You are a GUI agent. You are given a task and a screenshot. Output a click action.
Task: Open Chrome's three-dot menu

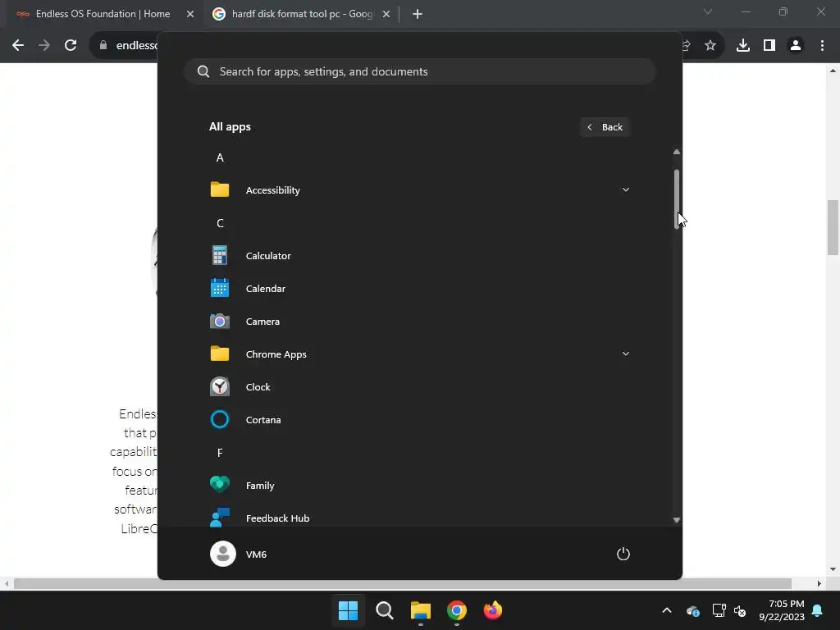(x=822, y=46)
